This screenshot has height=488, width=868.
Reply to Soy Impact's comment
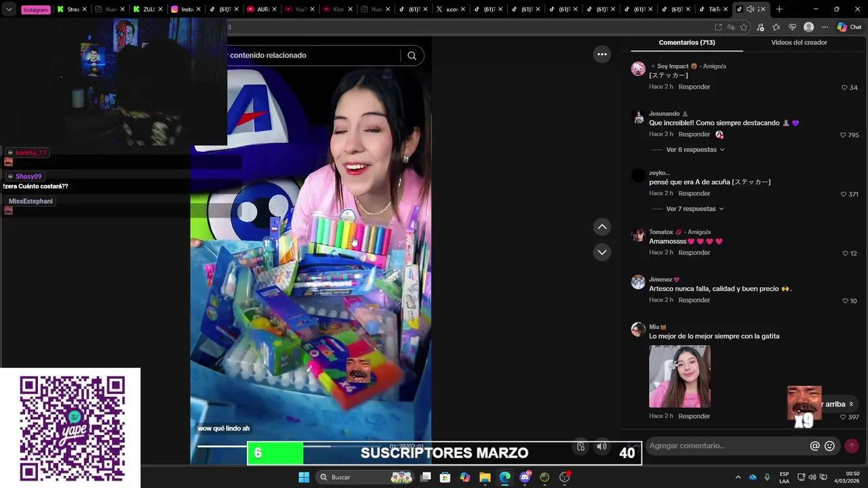click(694, 87)
